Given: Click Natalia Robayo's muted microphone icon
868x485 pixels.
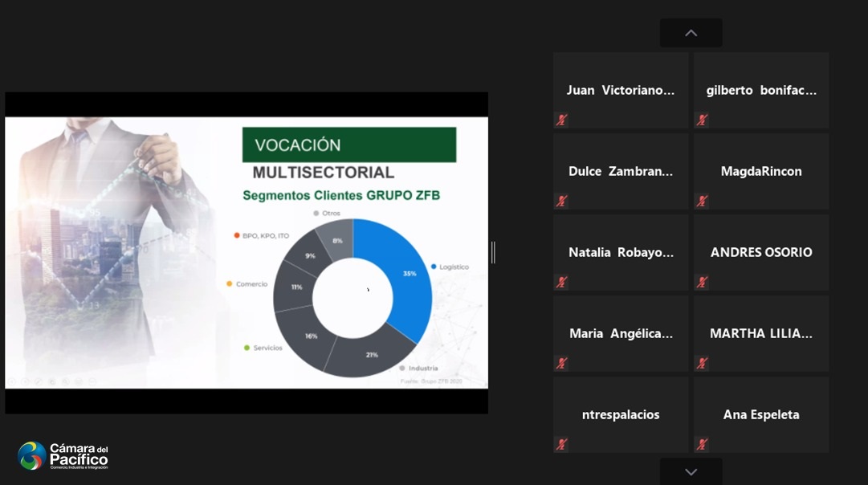Looking at the screenshot, I should click(562, 282).
